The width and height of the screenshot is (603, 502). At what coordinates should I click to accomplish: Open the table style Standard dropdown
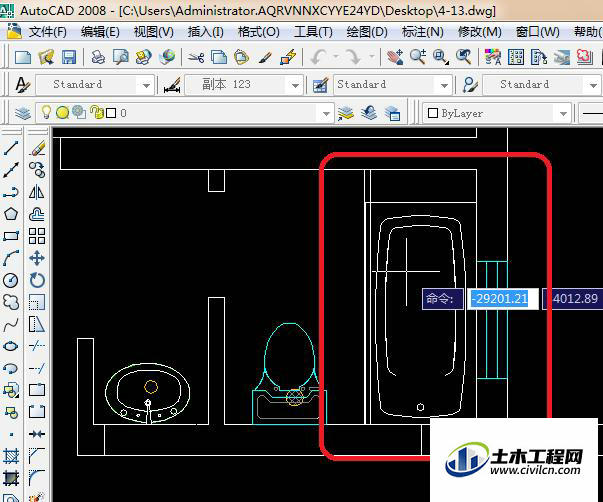[444, 85]
